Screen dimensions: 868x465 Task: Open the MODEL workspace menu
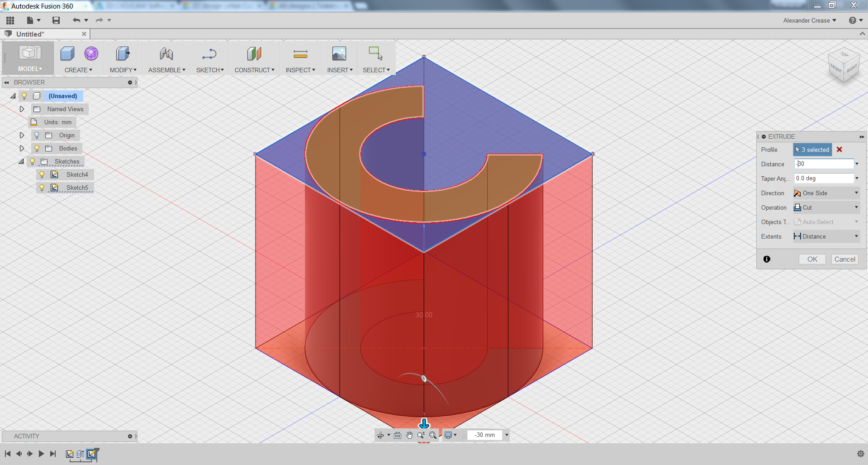(x=29, y=69)
